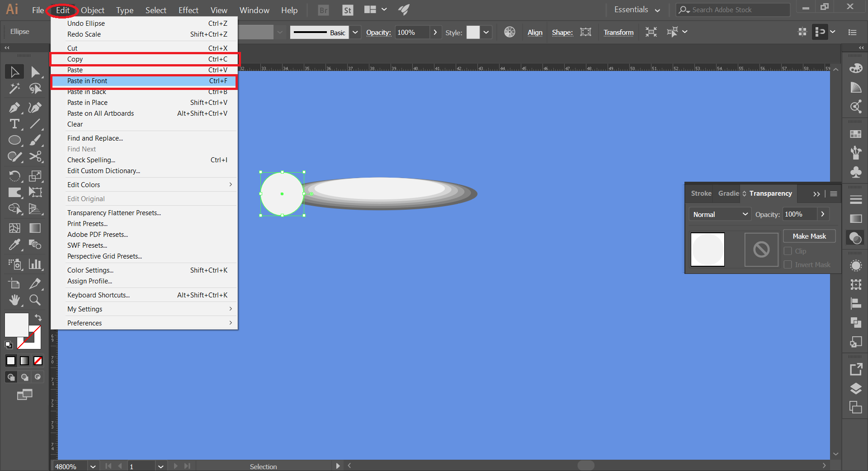Open the artboard number dropdown
868x471 pixels.
tap(160, 466)
